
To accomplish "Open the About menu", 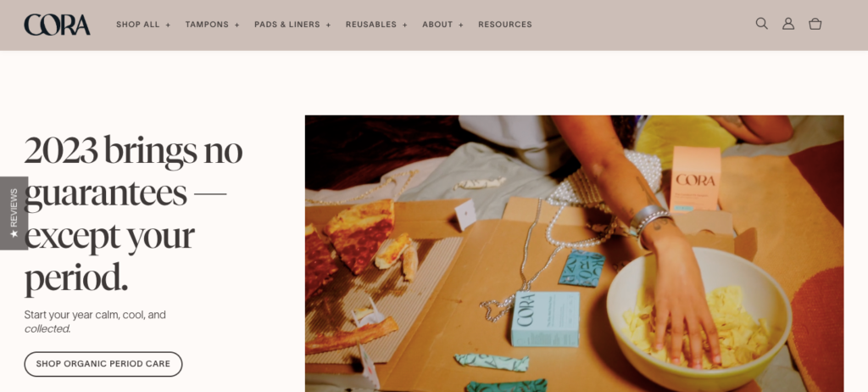I will (x=437, y=25).
